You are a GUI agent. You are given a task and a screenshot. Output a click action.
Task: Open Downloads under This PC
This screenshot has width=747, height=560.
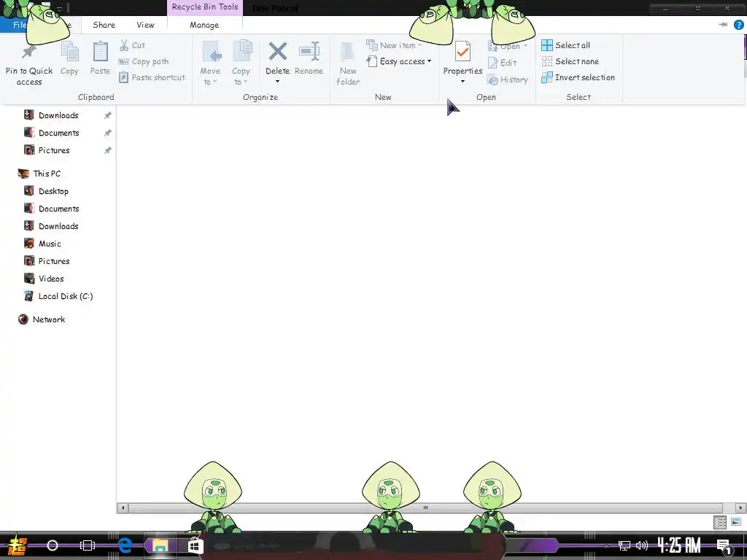point(58,226)
